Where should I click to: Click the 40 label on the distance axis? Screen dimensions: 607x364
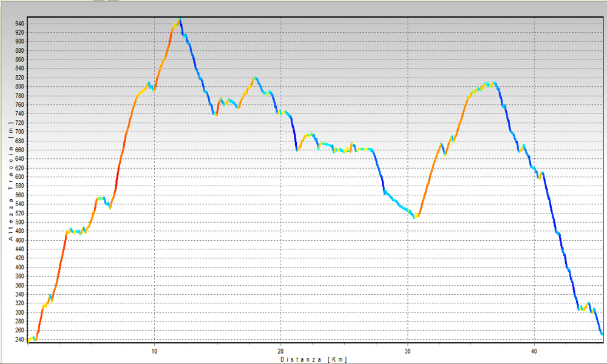pos(534,351)
